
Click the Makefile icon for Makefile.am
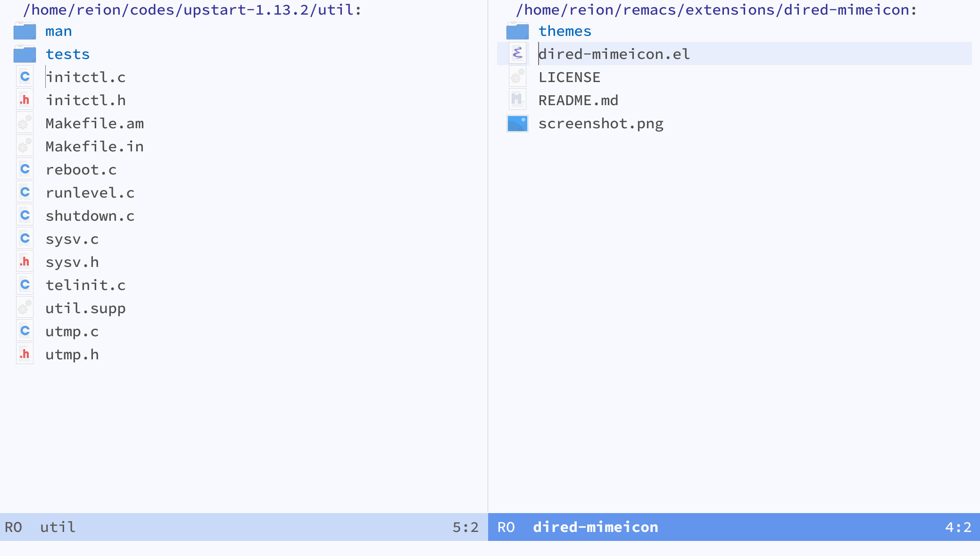(x=24, y=123)
